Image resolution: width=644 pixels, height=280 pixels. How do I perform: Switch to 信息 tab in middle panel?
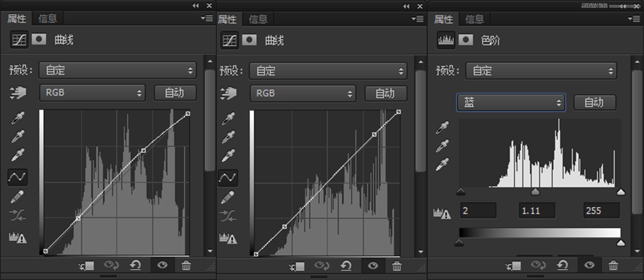point(258,19)
